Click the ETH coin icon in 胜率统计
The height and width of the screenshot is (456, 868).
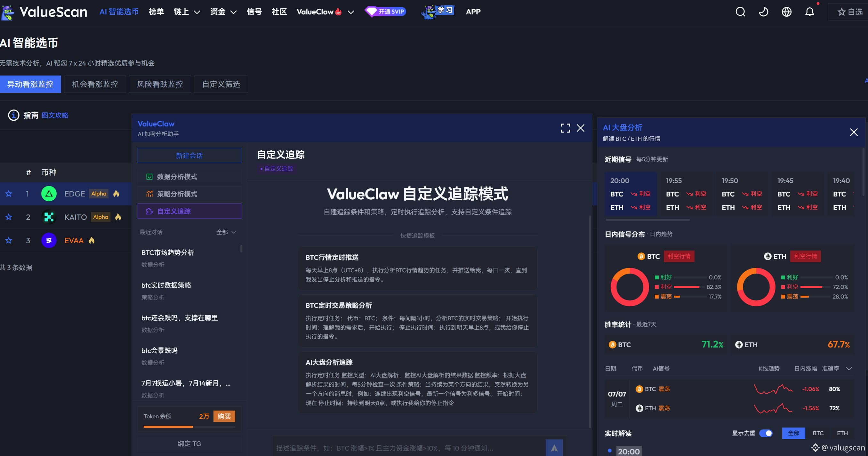point(739,345)
